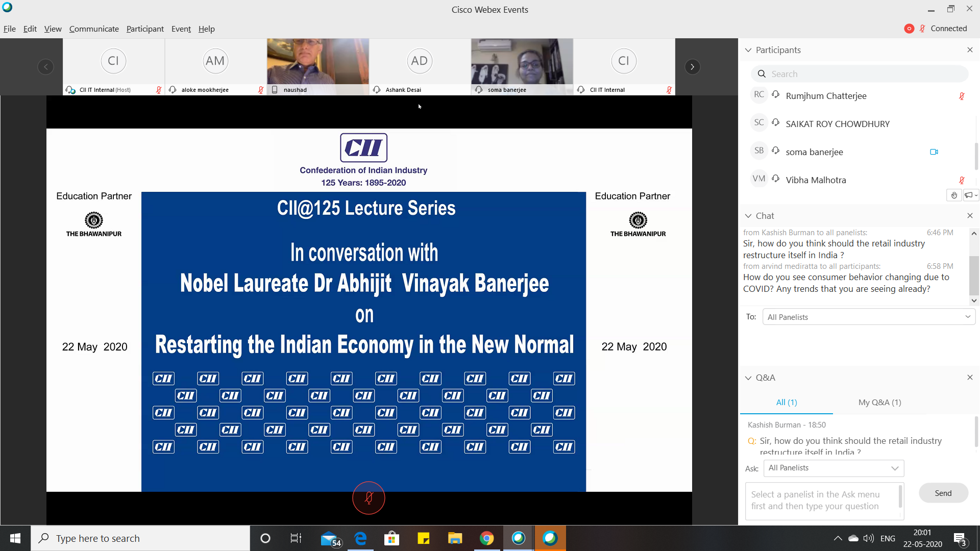Screen dimensions: 980x551
Task: Select SAIKAT ROY CHOWDHURY in participants list
Action: click(x=857, y=123)
